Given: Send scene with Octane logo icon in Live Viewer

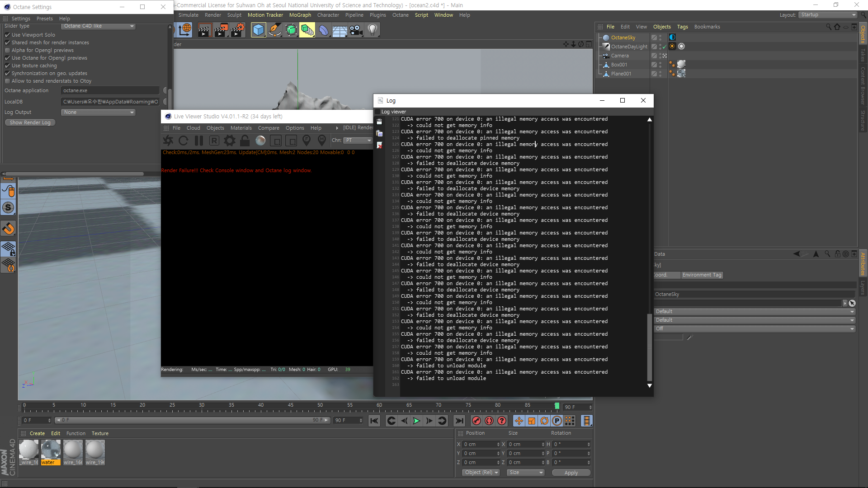Looking at the screenshot, I should coord(168,141).
